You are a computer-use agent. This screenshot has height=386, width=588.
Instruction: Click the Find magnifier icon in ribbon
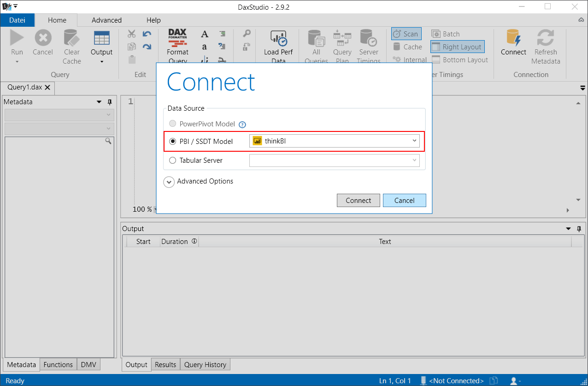click(x=247, y=34)
